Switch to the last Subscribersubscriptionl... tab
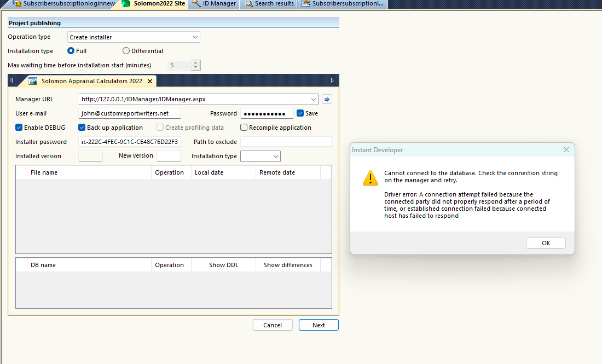The height and width of the screenshot is (364, 602). tap(343, 3)
